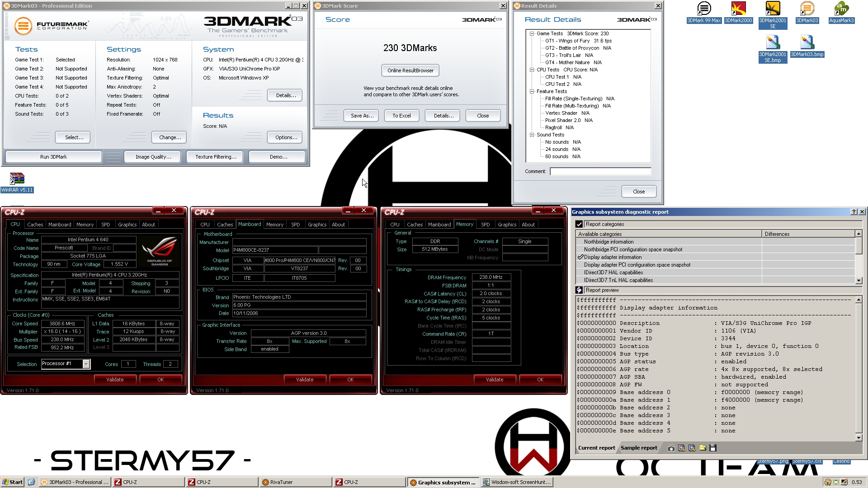
Task: Click Change settings button in 3DMark03
Action: pos(170,137)
